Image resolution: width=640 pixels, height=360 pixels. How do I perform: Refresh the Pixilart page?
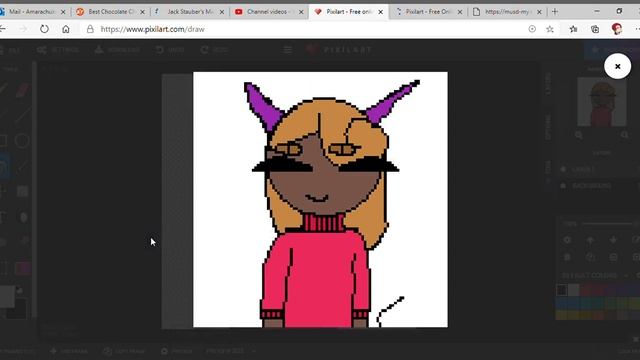tap(44, 29)
